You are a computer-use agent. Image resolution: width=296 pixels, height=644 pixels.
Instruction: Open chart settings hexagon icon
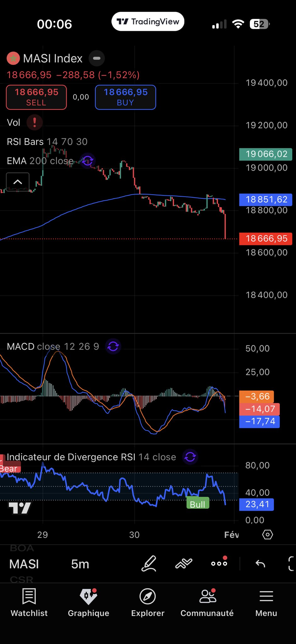coord(267,535)
